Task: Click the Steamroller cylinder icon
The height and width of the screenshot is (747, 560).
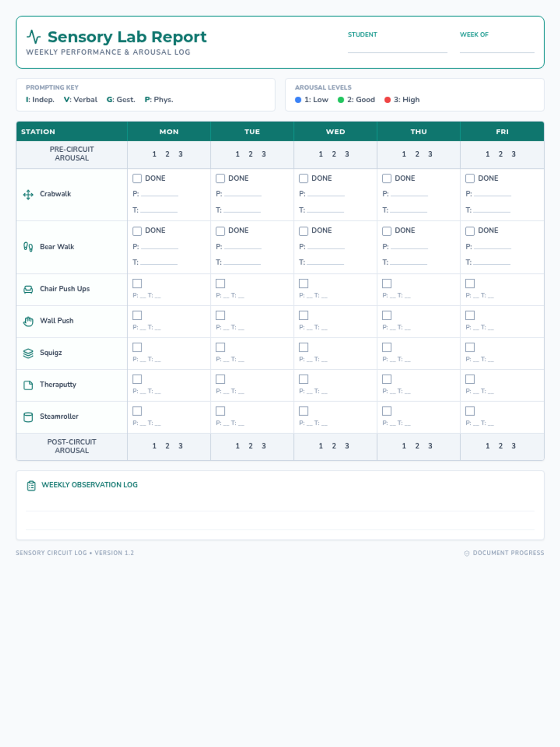Action: click(x=28, y=417)
